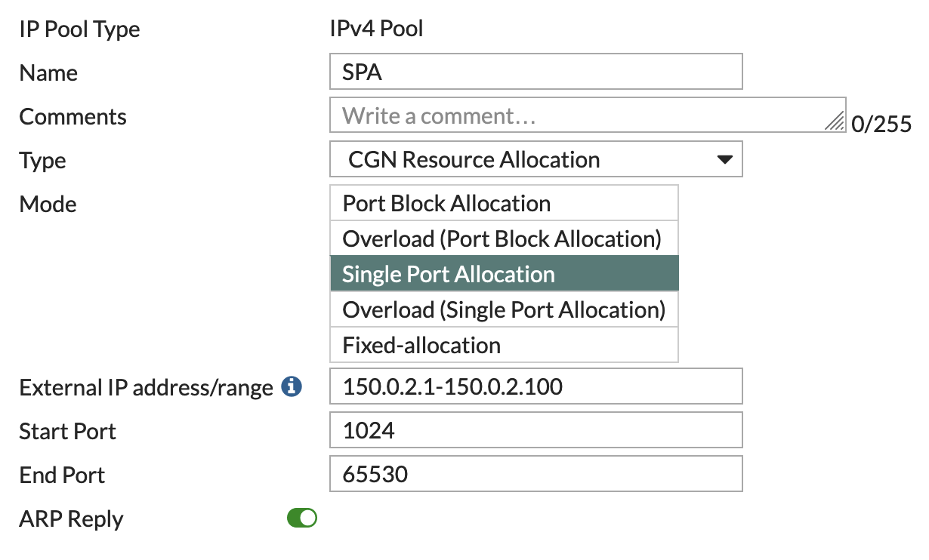The image size is (929, 560).
Task: Click the Type label
Action: point(42,161)
